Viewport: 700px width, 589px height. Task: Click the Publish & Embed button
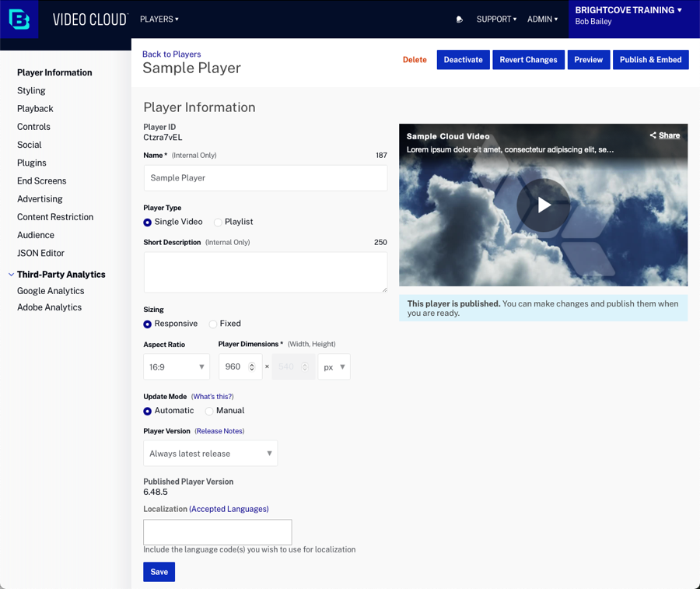coord(650,60)
